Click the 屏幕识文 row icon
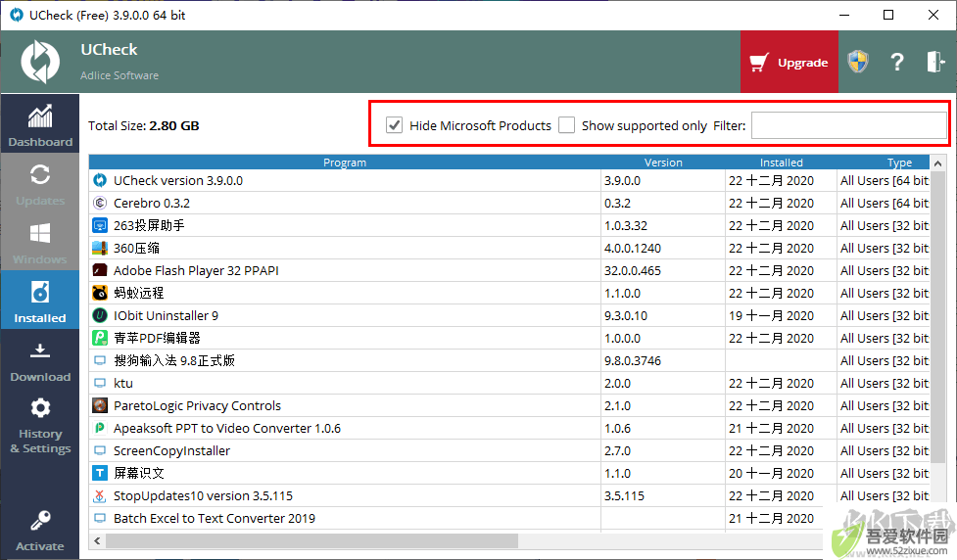This screenshot has height=560, width=957. click(x=100, y=474)
